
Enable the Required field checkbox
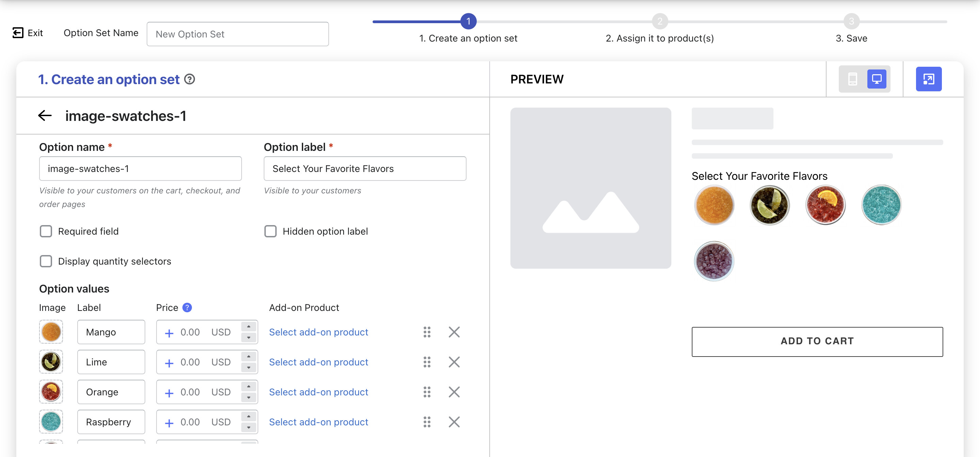[46, 231]
